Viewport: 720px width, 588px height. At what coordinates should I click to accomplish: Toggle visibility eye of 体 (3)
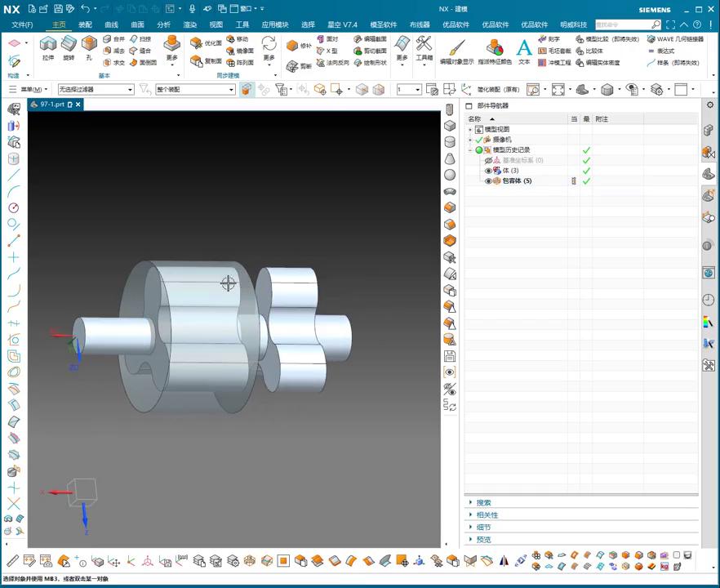click(489, 171)
